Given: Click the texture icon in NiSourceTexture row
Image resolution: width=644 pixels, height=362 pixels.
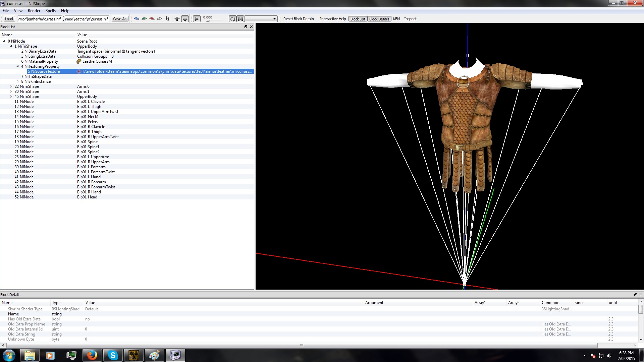Looking at the screenshot, I should click(79, 71).
